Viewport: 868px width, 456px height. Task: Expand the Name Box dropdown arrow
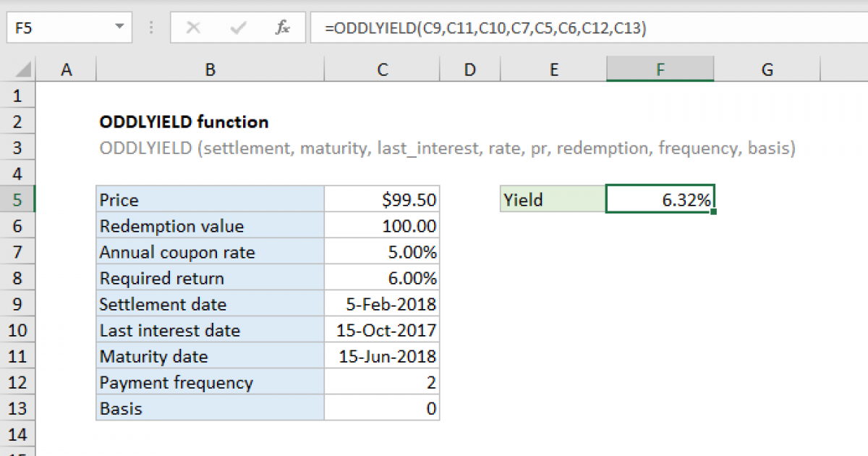tap(119, 28)
